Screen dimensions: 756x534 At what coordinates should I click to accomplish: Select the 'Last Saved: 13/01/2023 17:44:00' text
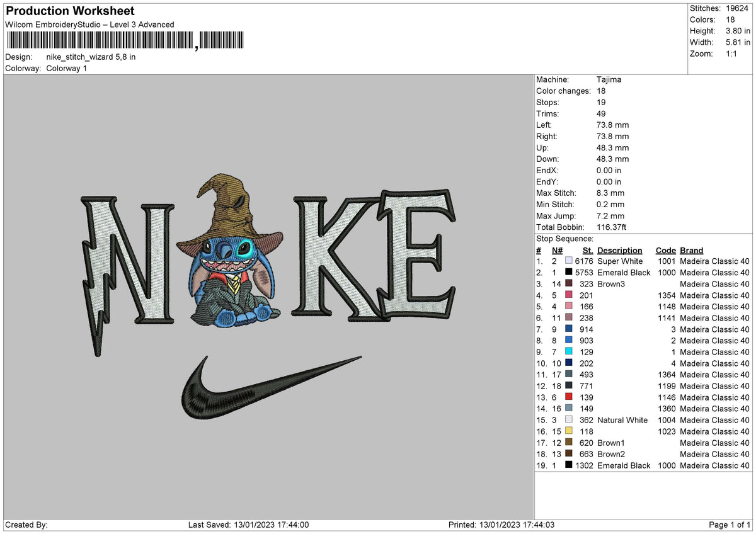[248, 525]
